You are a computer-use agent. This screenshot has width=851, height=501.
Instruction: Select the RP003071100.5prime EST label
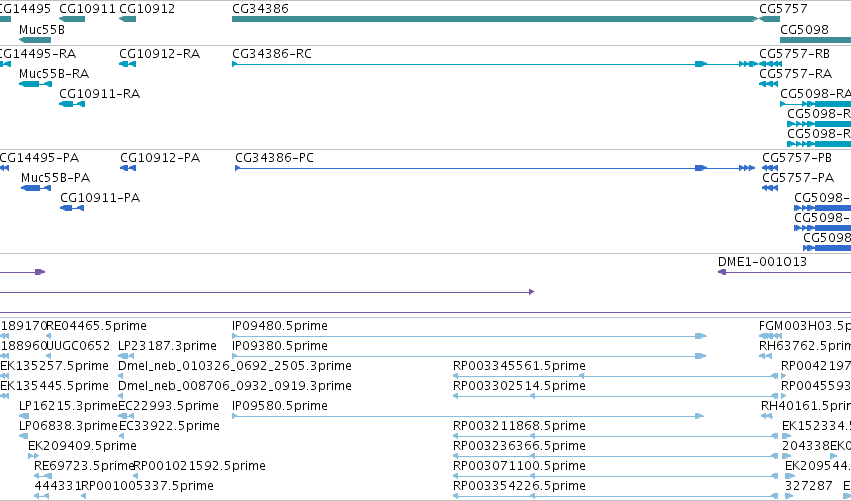(x=519, y=466)
